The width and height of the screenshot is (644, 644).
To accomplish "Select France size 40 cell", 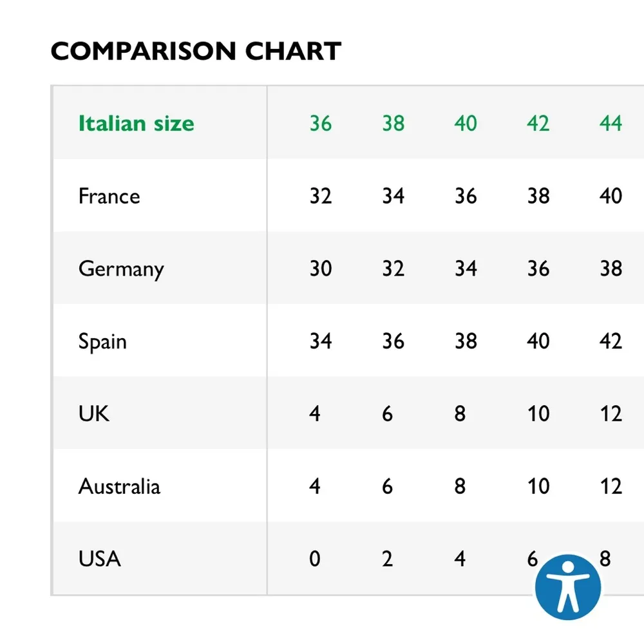I will (x=611, y=196).
